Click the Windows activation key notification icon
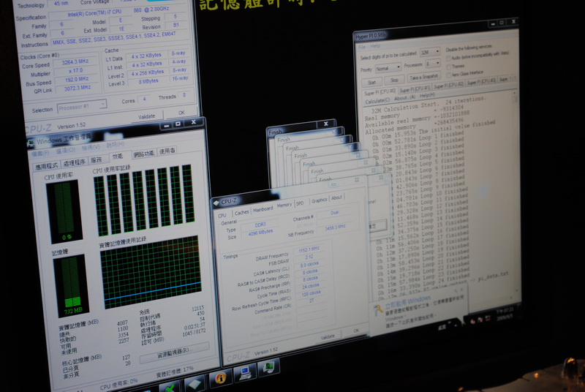Image resolution: width=585 pixels, height=392 pixels. 380,309
